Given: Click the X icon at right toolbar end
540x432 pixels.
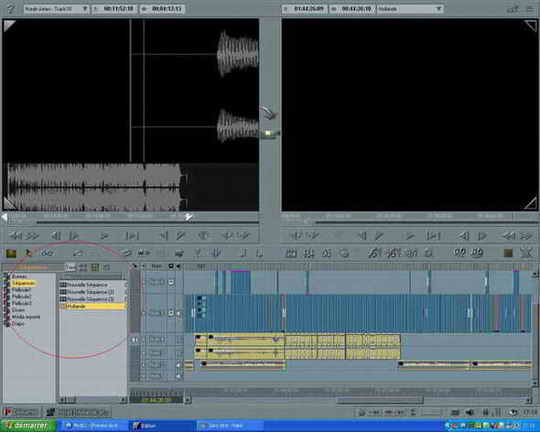Looking at the screenshot, I should tap(526, 253).
